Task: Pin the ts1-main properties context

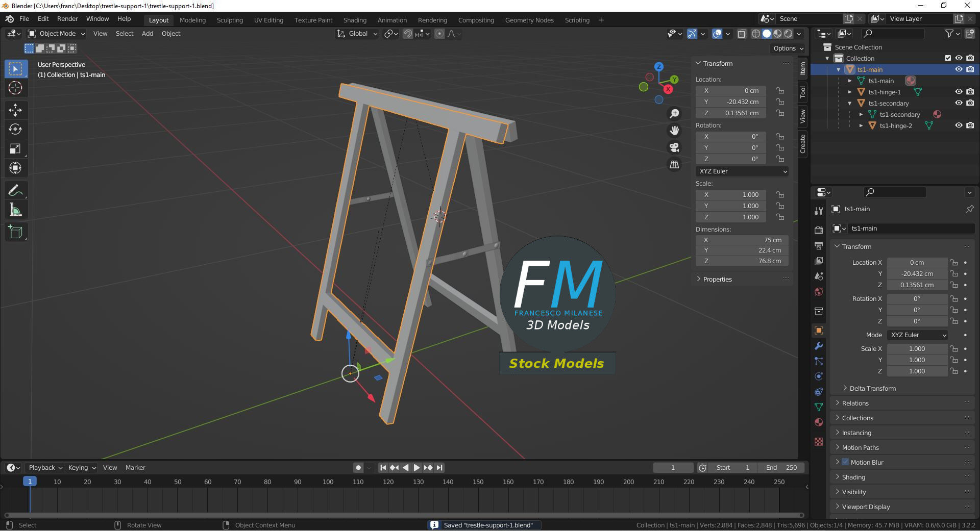Action: click(x=969, y=209)
